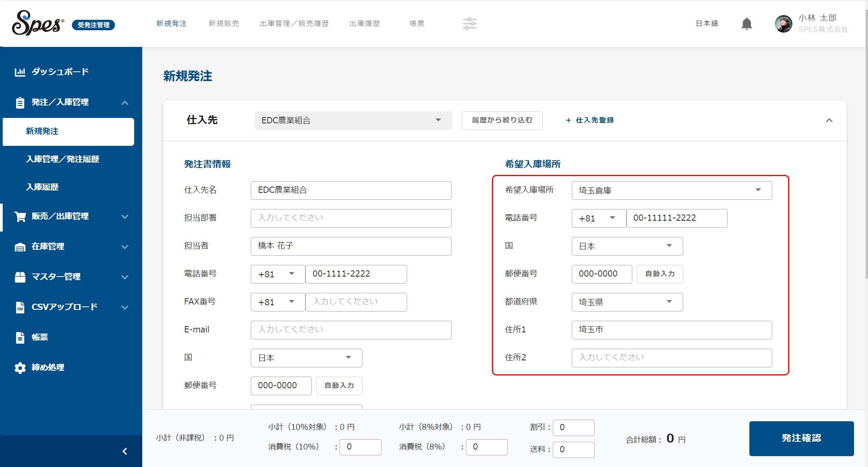Click the 受発注管理 badge
868x467 pixels.
93,25
